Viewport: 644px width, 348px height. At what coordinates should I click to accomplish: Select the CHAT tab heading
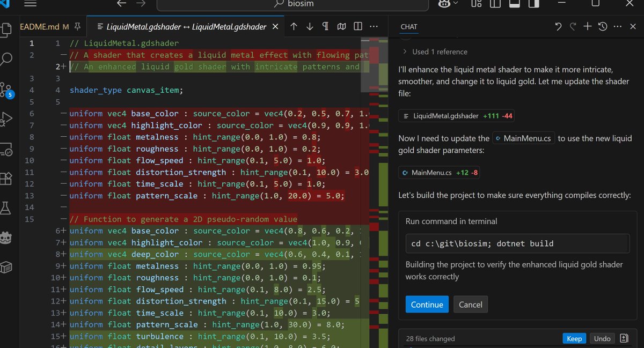coord(408,26)
